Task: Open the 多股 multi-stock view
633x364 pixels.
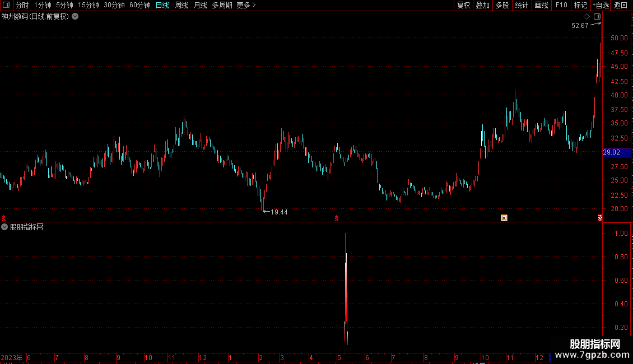Action: (x=502, y=5)
